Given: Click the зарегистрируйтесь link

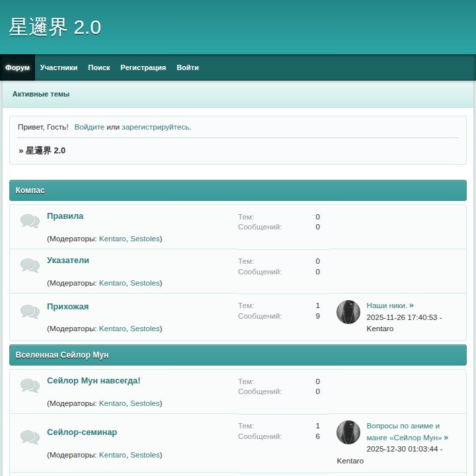Looking at the screenshot, I should 156,127.
